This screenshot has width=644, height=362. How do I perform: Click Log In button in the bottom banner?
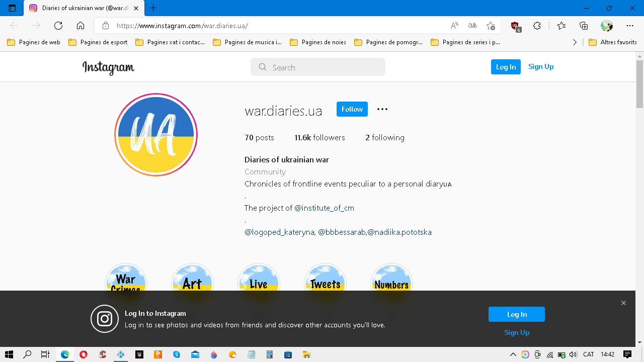click(x=517, y=314)
